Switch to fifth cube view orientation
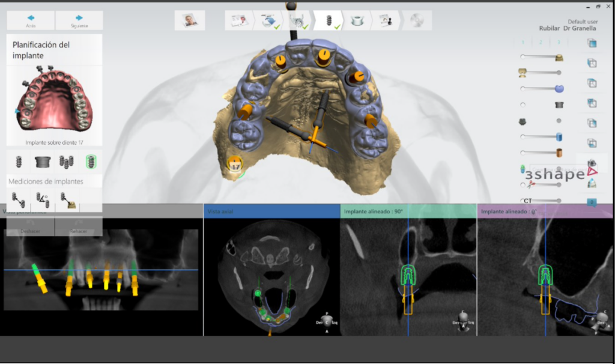This screenshot has width=615, height=364. coord(592,123)
